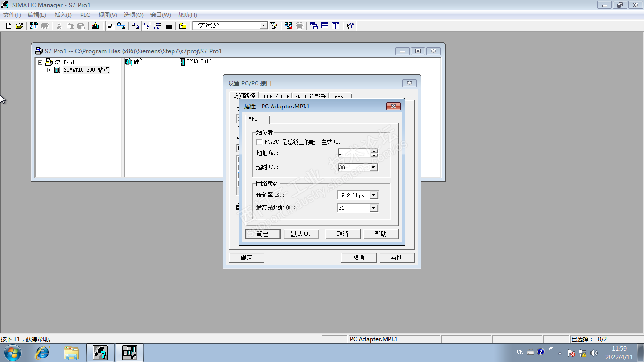
Task: Open the 帮助(H) menu
Action: click(x=187, y=15)
